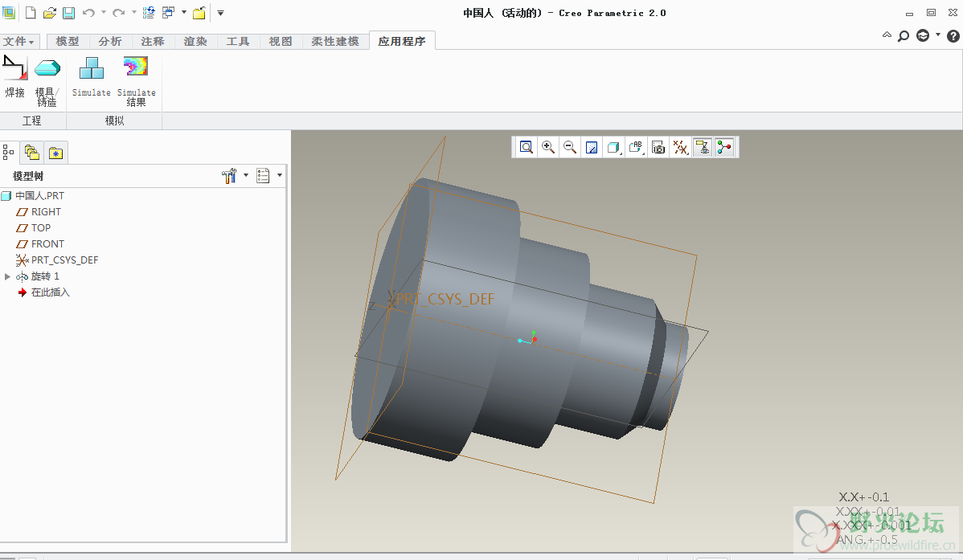The image size is (963, 560).
Task: Click the Creo application logo icon
Action: coord(9,12)
